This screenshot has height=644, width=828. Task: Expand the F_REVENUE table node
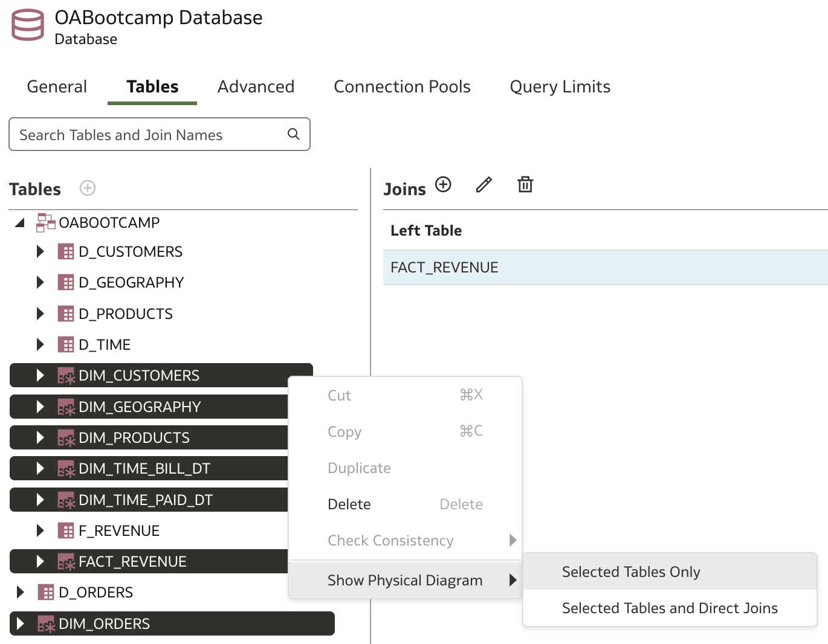[x=40, y=530]
